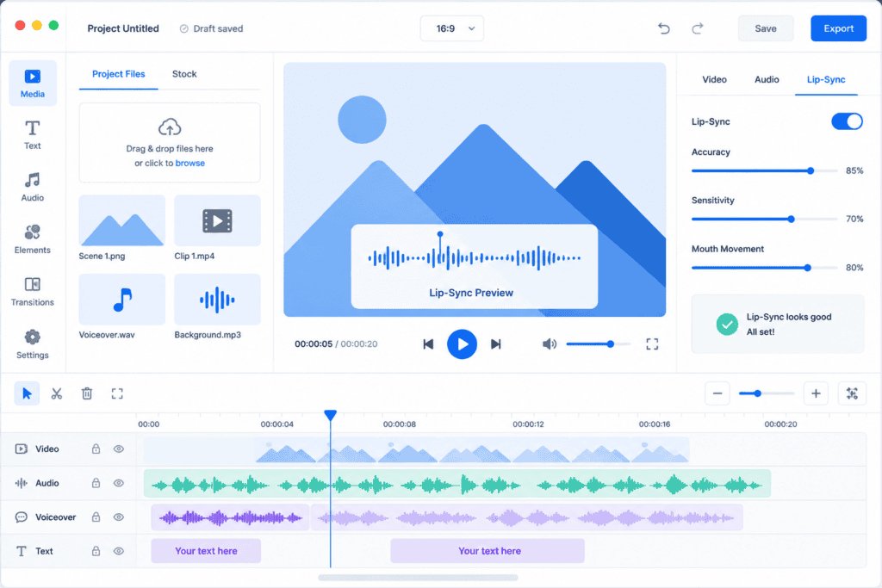Select the scissors cut tool
The width and height of the screenshot is (882, 588).
[x=56, y=393]
